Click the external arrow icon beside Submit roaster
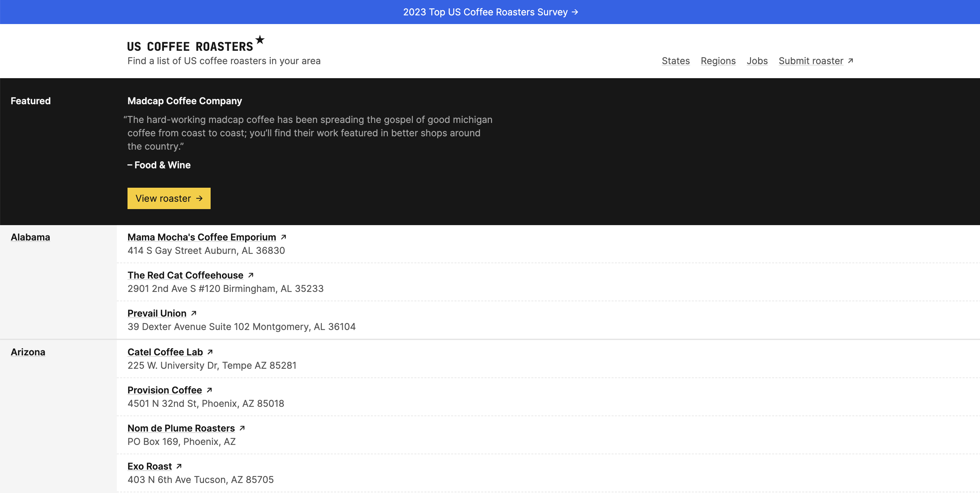 pos(850,60)
